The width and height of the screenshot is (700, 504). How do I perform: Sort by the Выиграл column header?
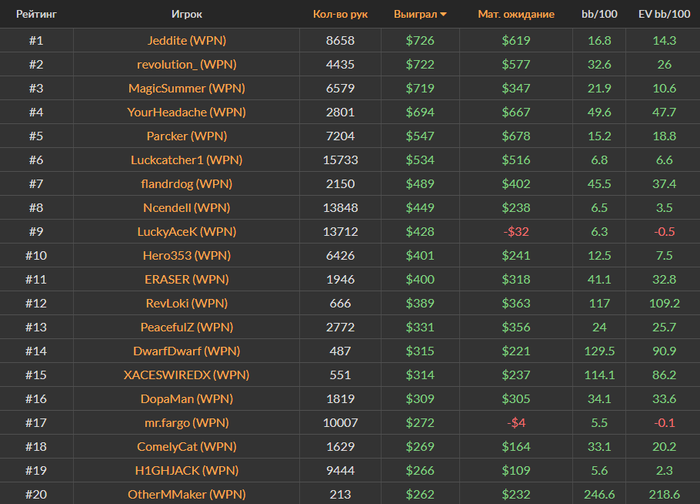415,15
